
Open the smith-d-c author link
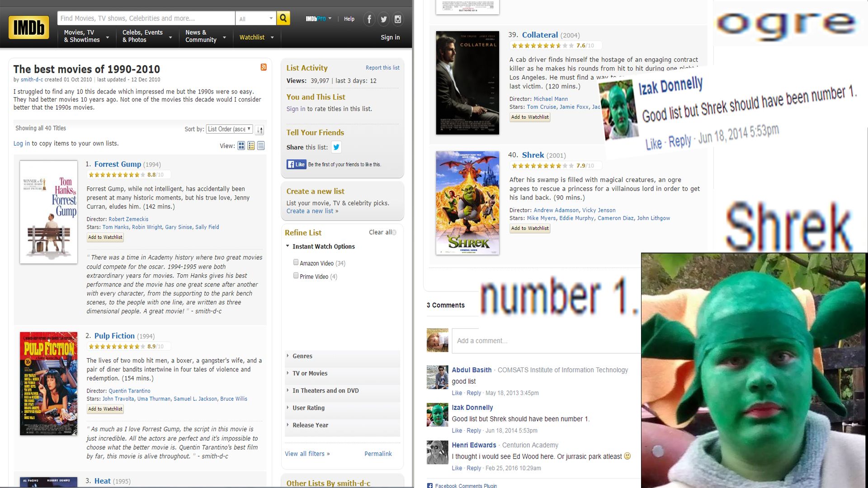tap(32, 80)
